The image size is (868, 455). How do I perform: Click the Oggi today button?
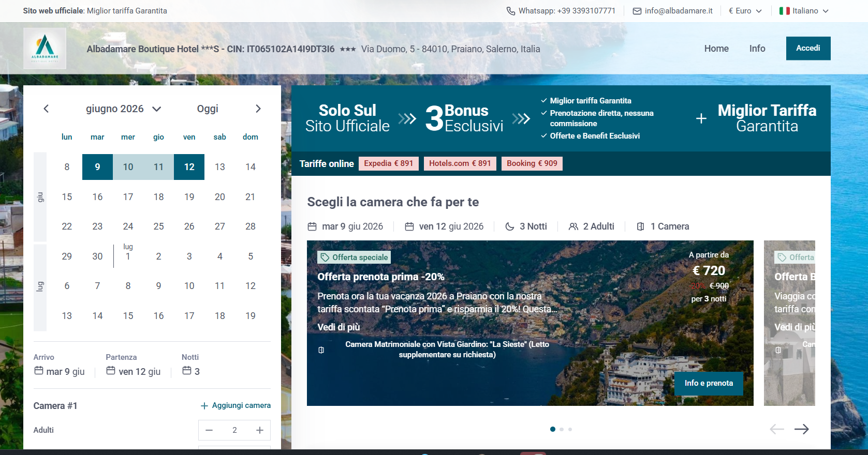point(208,109)
